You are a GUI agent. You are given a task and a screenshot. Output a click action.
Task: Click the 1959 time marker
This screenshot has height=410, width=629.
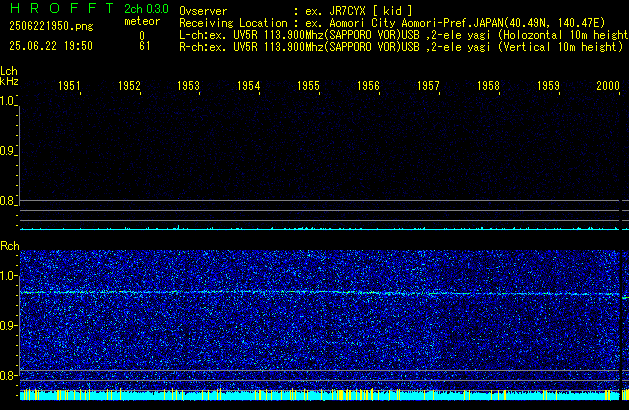(548, 86)
